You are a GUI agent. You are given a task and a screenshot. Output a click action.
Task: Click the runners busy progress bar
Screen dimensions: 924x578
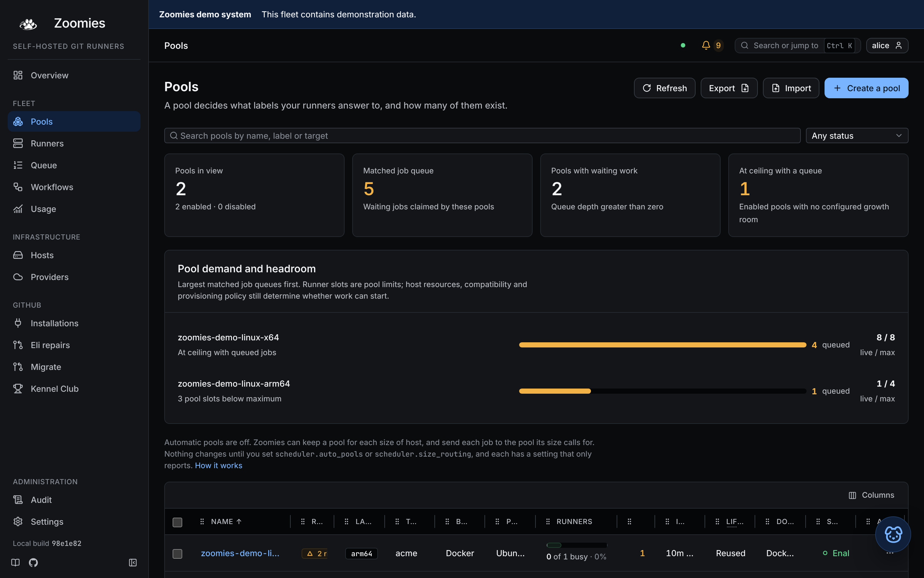click(577, 545)
